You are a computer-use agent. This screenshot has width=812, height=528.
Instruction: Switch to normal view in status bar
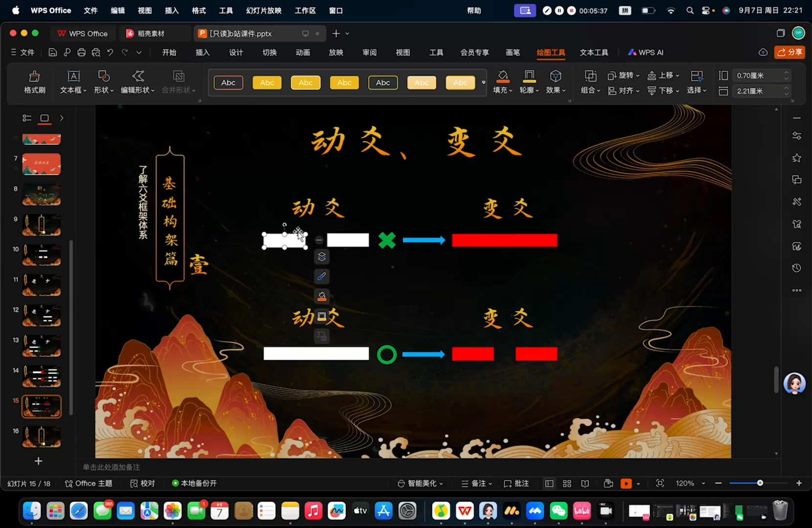pyautogui.click(x=549, y=484)
